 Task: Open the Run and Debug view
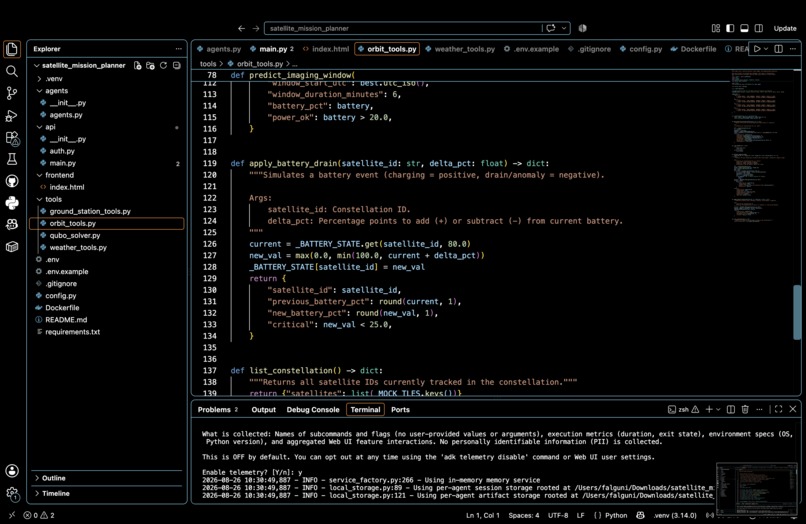(12, 116)
